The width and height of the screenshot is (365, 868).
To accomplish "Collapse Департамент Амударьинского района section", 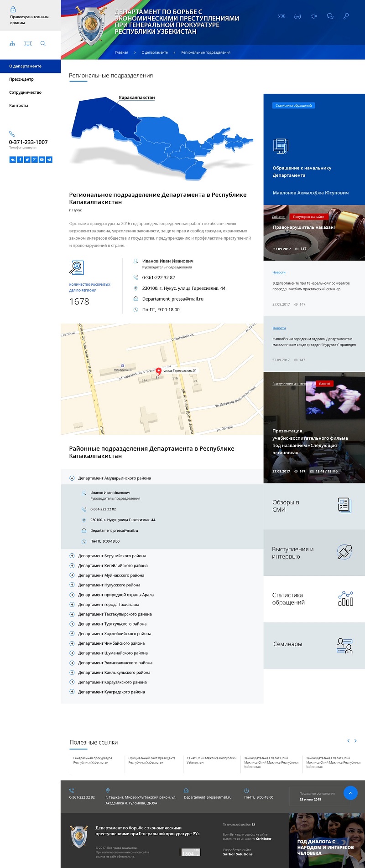I will tap(72, 478).
